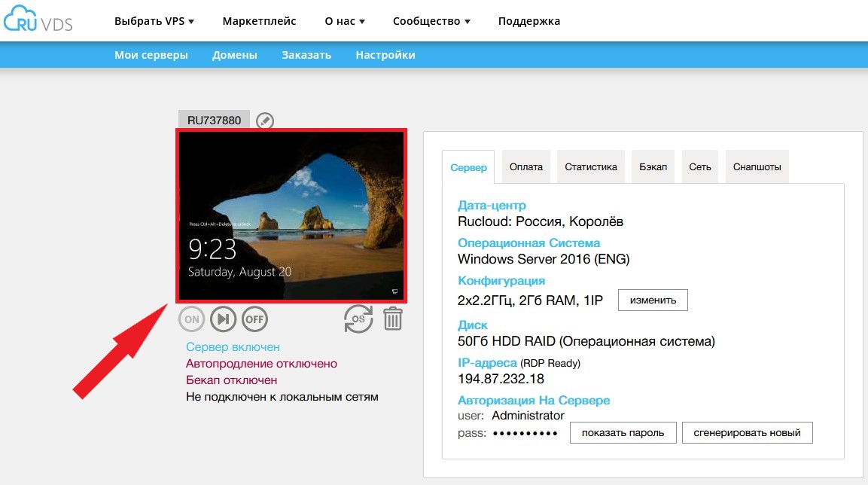Power on server with ON icon
Viewport: 868px width, 485px height.
[x=191, y=319]
